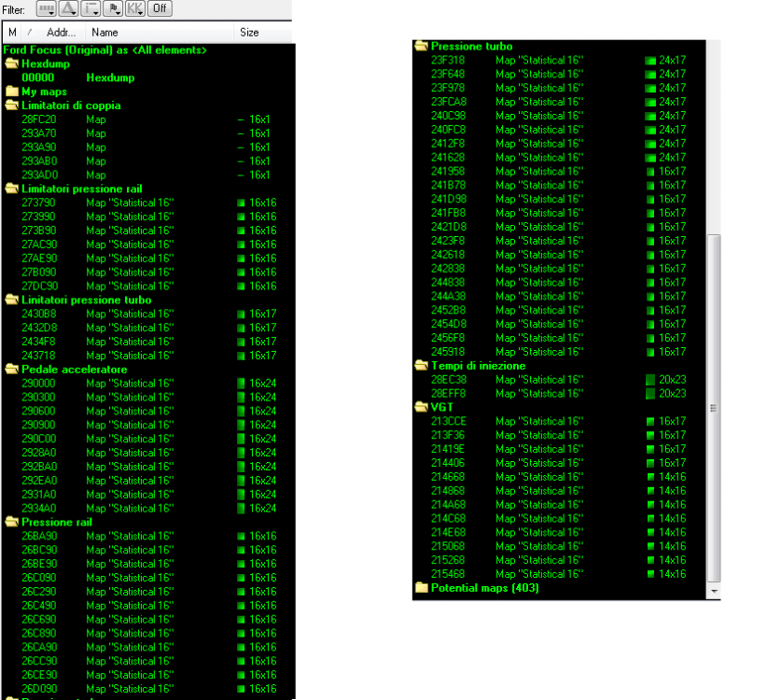Collapse the Limitatori di coppia folder

tap(12, 105)
